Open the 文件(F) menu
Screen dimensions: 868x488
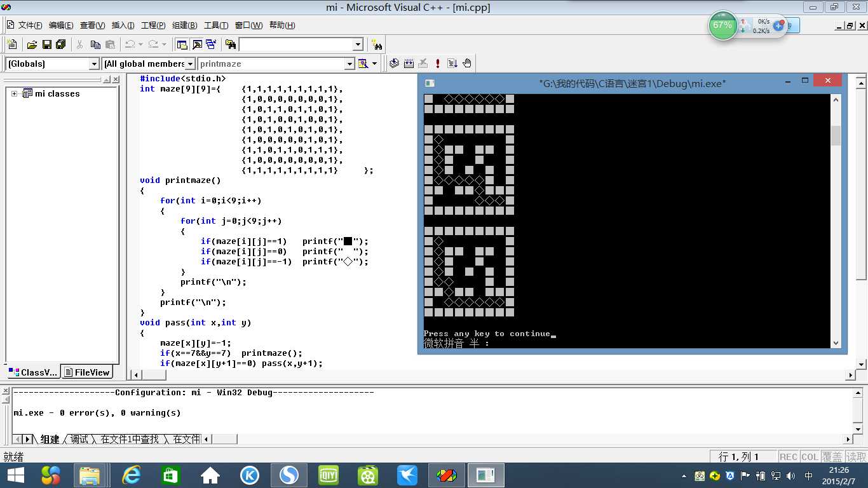point(30,25)
